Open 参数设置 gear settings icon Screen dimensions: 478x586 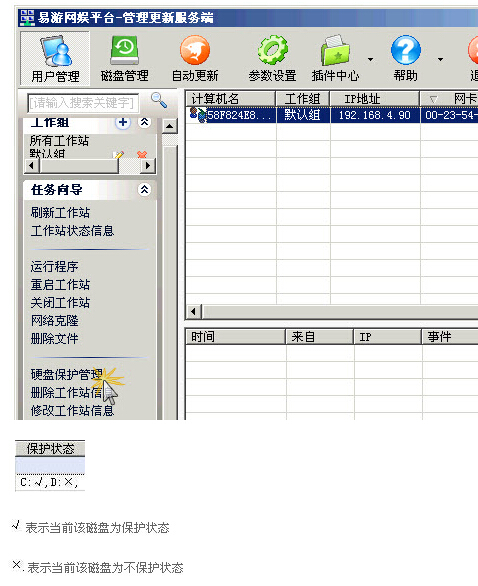(272, 58)
